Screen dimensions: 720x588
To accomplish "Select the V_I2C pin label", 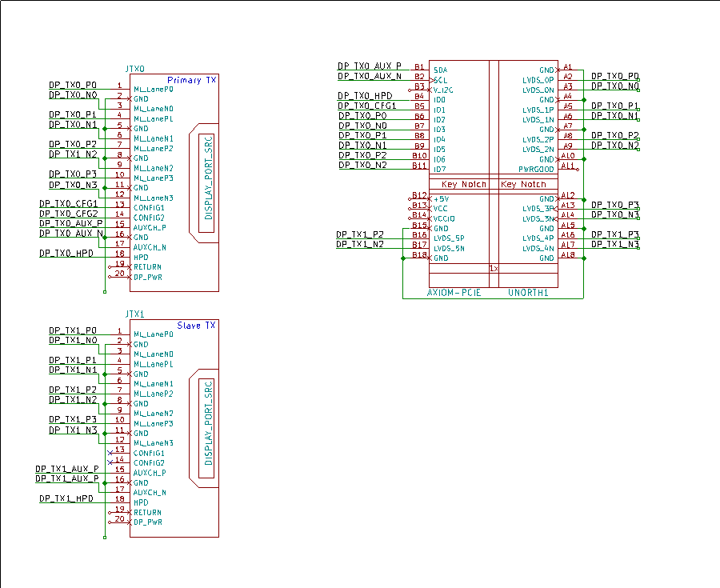I will coord(444,90).
